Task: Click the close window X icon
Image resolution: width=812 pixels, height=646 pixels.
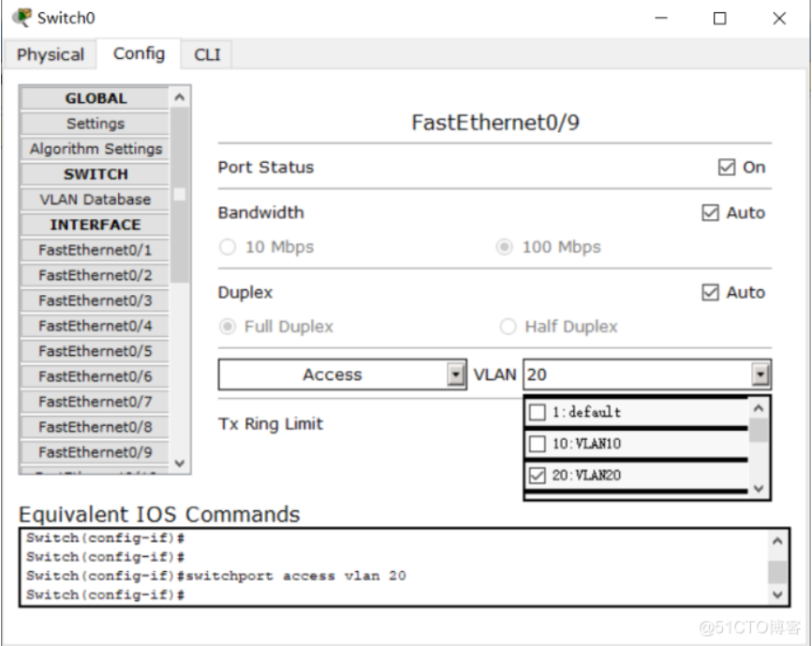Action: pos(779,18)
